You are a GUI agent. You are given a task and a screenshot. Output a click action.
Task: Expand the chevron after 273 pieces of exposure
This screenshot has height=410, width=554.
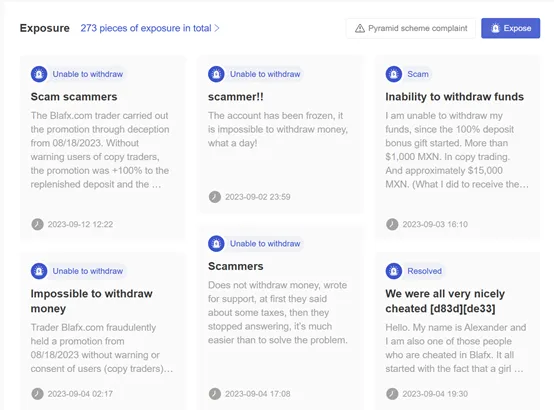(x=217, y=28)
